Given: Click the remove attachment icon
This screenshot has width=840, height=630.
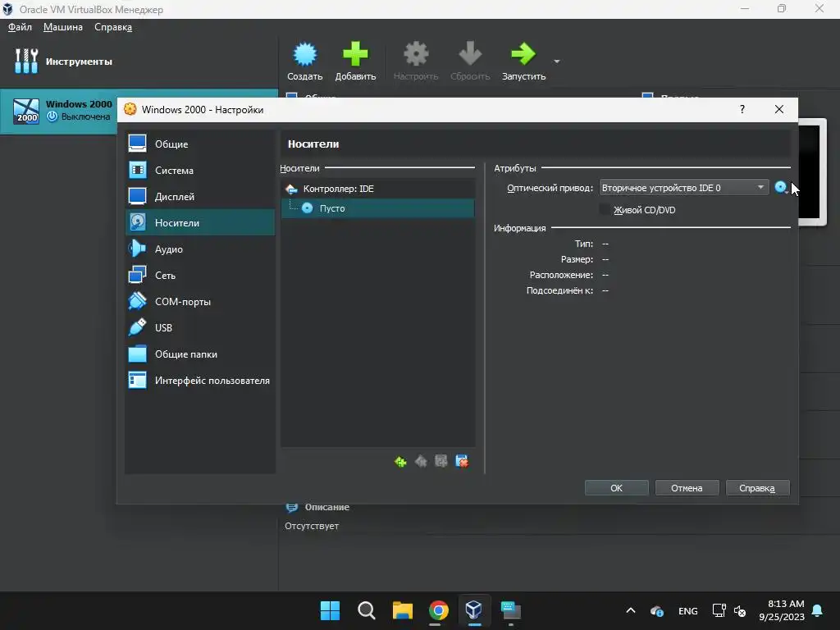Looking at the screenshot, I should coord(462,461).
